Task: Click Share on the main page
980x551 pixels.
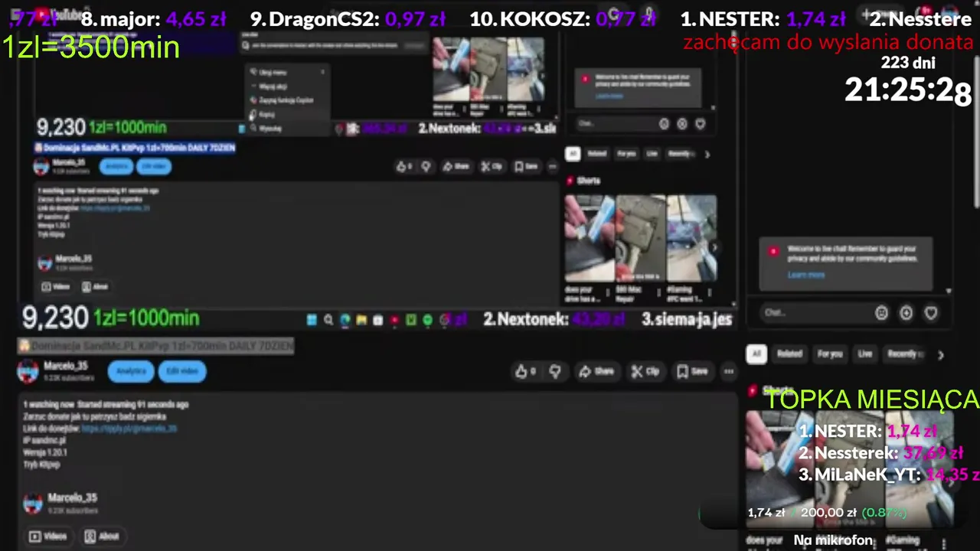Action: (596, 371)
